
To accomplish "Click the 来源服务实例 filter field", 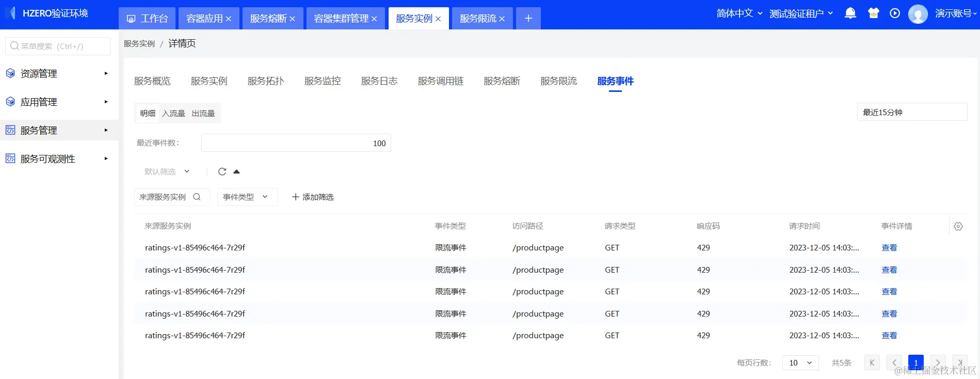I will [172, 197].
